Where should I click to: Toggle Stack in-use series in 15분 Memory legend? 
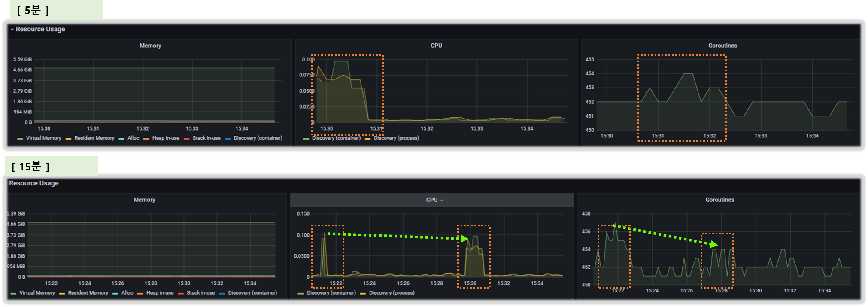[x=200, y=292]
